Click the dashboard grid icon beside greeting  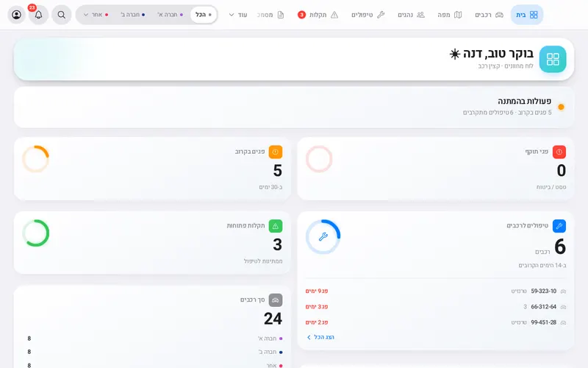[553, 60]
